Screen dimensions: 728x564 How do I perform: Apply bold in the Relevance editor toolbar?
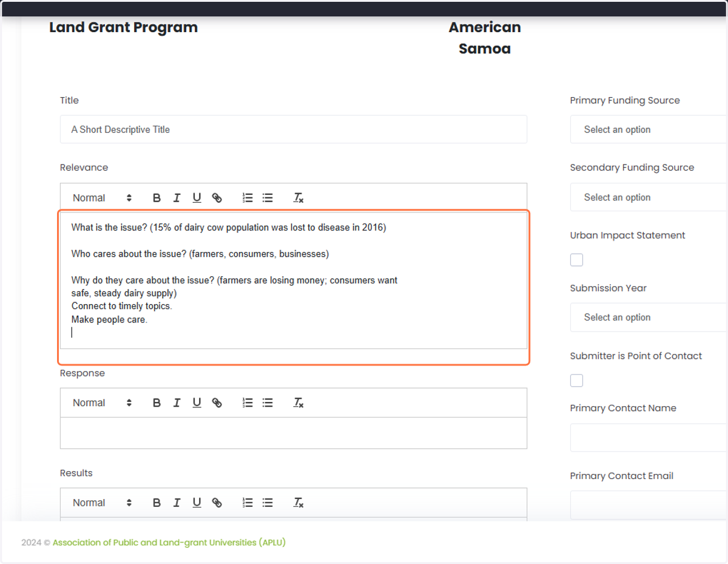157,198
